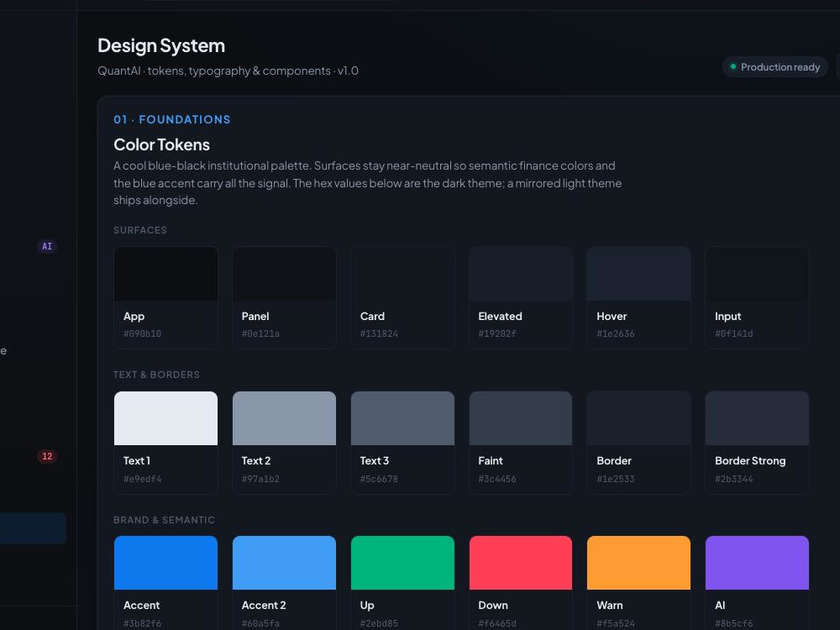This screenshot has height=630, width=840.
Task: Click the Hover surface swatch
Action: tap(638, 274)
